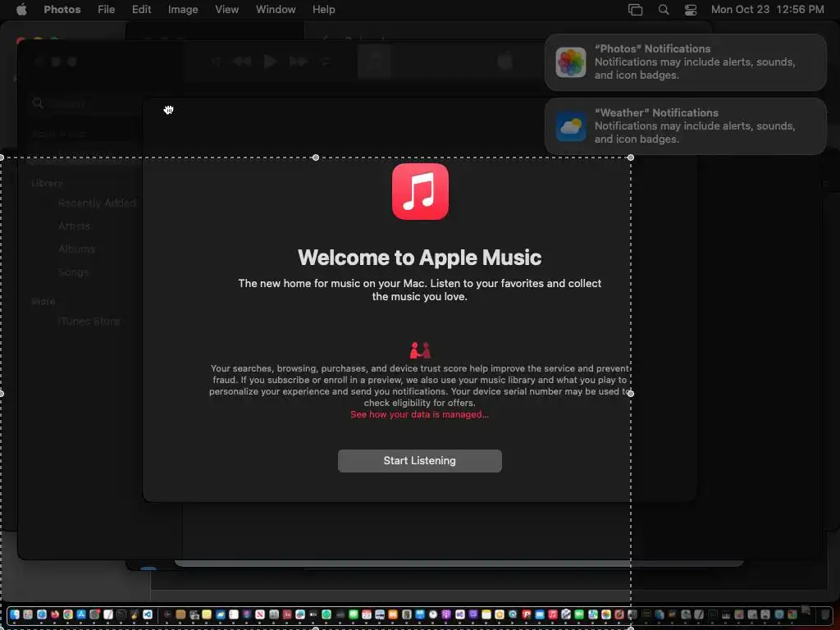The height and width of the screenshot is (630, 840).
Task: Open Trash from the Dock
Action: (x=825, y=614)
